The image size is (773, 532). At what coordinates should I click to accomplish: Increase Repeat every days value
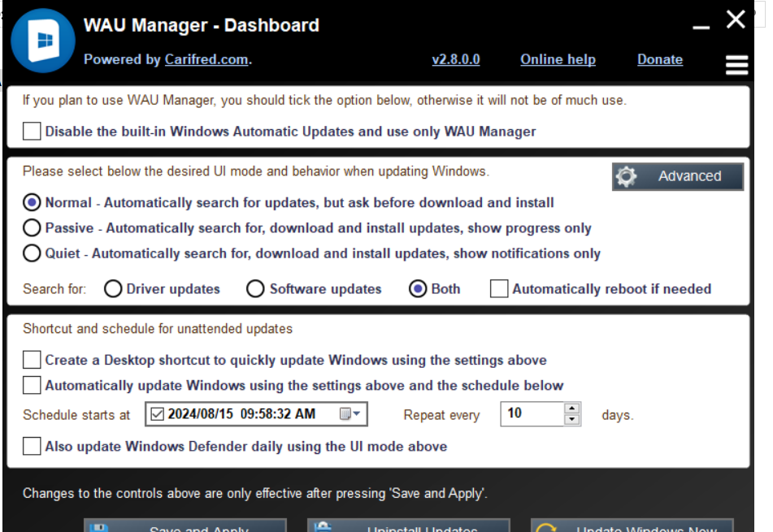pos(572,409)
